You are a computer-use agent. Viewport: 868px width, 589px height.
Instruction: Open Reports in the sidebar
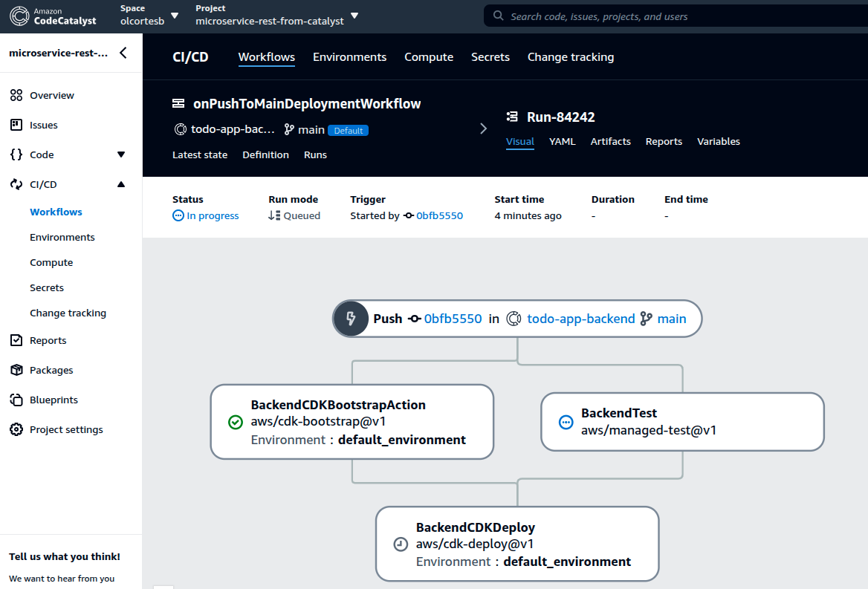[48, 341]
